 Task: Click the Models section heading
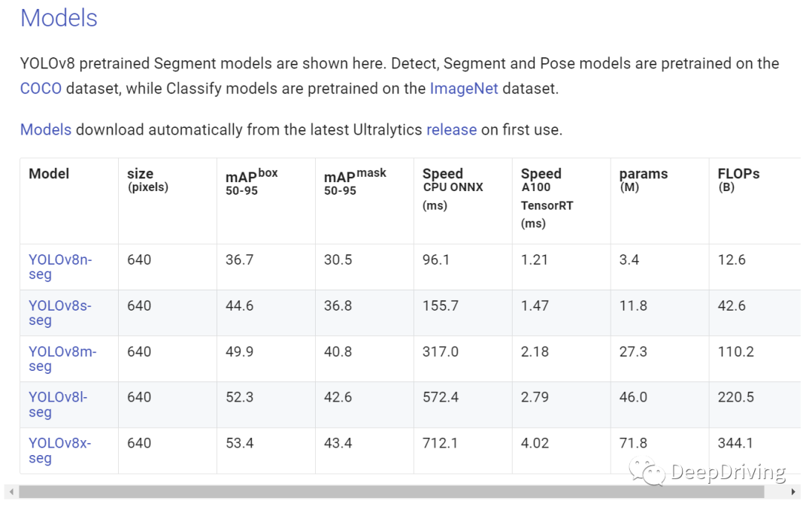pos(59,18)
